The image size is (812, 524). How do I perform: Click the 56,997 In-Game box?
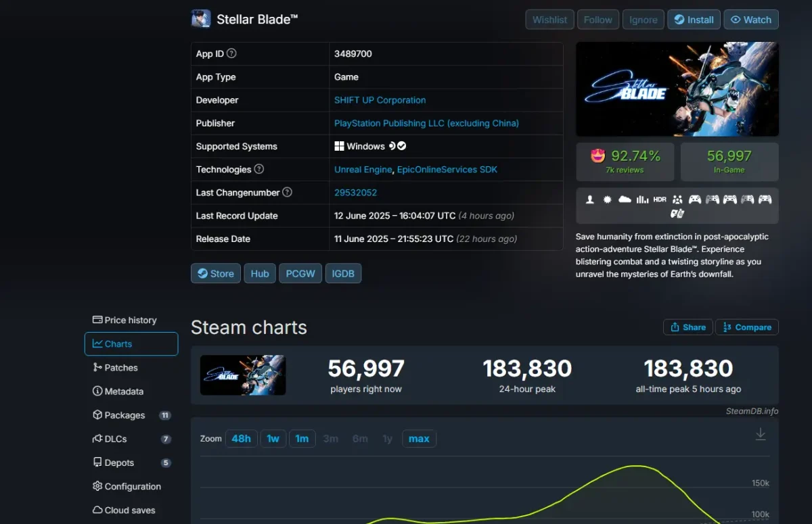point(729,162)
